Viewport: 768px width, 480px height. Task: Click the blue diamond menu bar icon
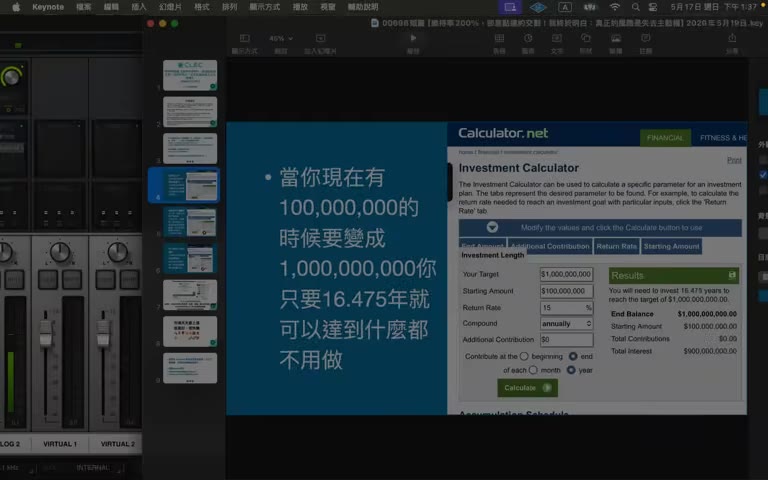tap(538, 7)
